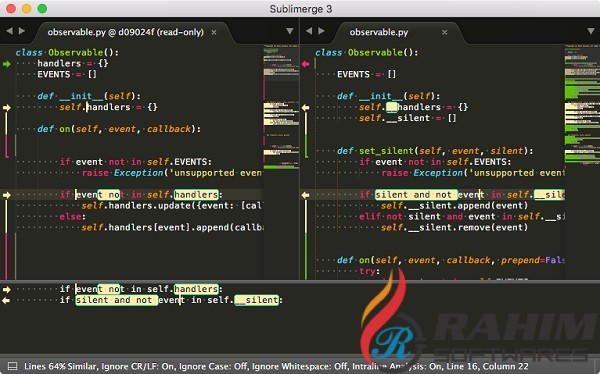Go to next tab in right pane

[321, 31]
